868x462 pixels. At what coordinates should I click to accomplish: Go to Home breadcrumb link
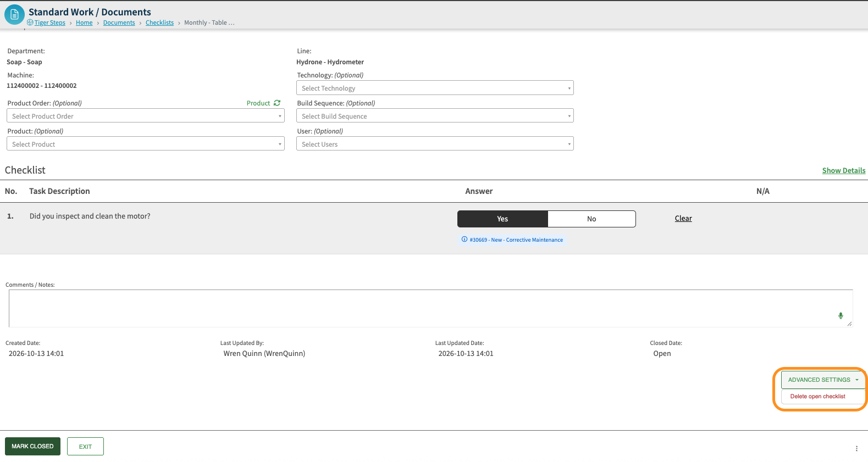[84, 23]
